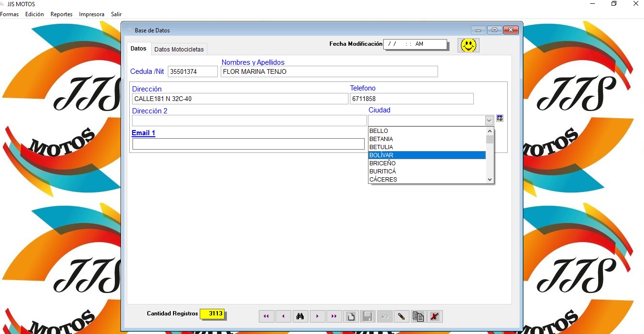
Task: Click the city list scroll up arrow
Action: coord(490,131)
